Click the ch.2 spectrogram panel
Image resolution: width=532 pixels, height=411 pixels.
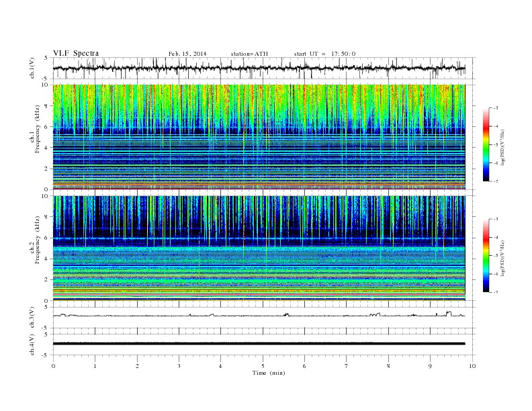[x=259, y=248]
